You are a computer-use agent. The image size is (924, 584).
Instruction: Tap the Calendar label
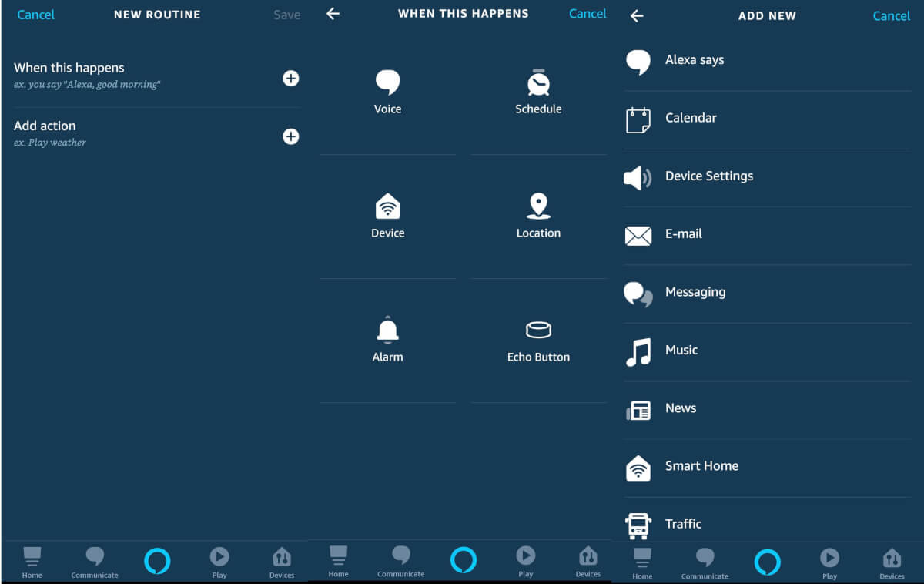click(x=691, y=118)
